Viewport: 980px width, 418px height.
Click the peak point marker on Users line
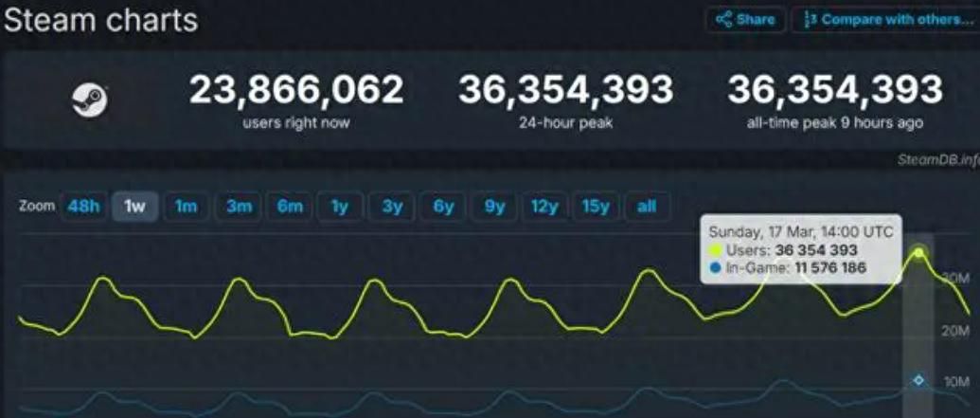(918, 253)
